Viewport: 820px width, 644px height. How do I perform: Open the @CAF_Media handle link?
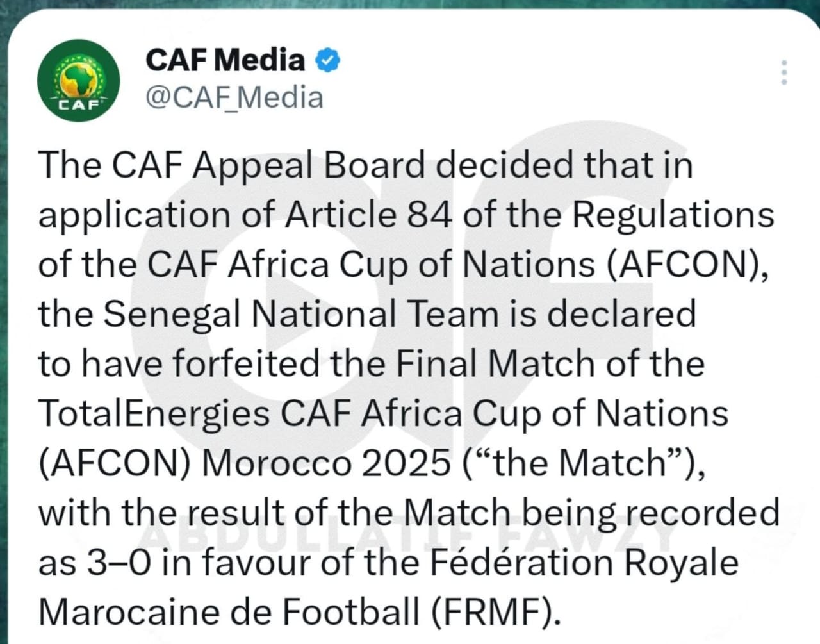[234, 98]
